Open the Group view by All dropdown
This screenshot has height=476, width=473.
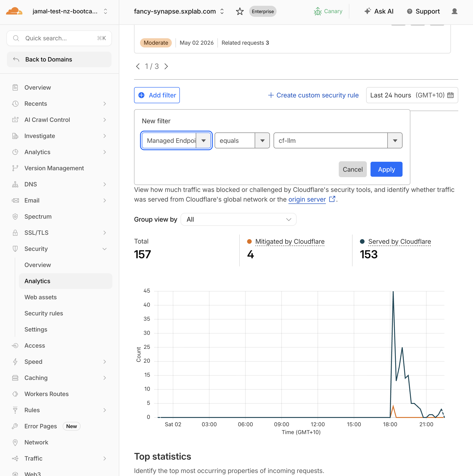pos(238,219)
